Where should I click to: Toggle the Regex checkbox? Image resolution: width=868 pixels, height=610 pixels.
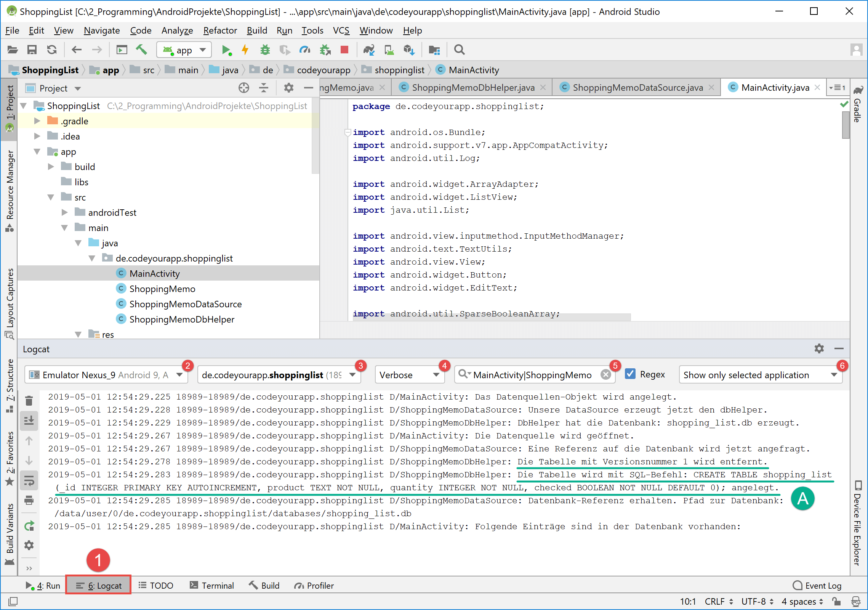tap(631, 374)
